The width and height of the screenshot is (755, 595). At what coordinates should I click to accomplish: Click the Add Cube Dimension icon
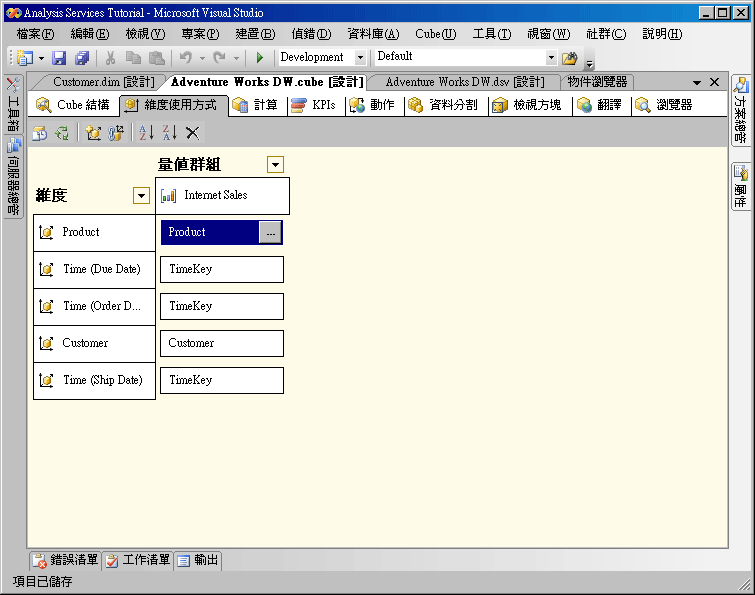click(x=93, y=133)
